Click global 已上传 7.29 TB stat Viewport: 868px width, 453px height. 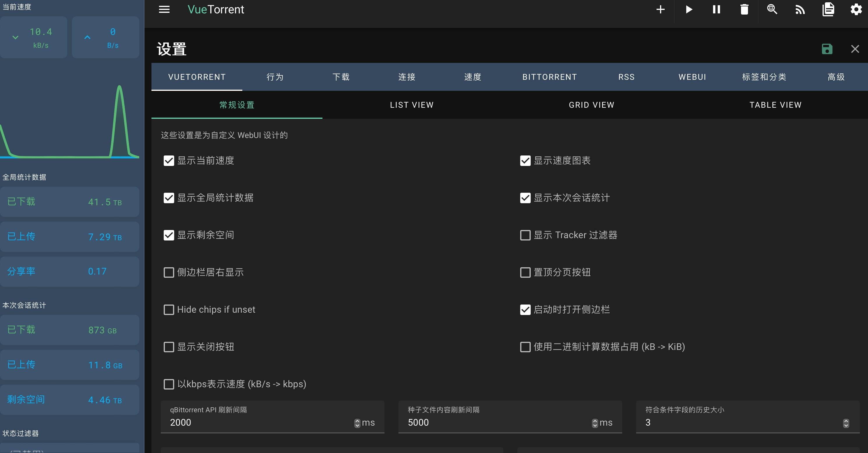click(69, 237)
